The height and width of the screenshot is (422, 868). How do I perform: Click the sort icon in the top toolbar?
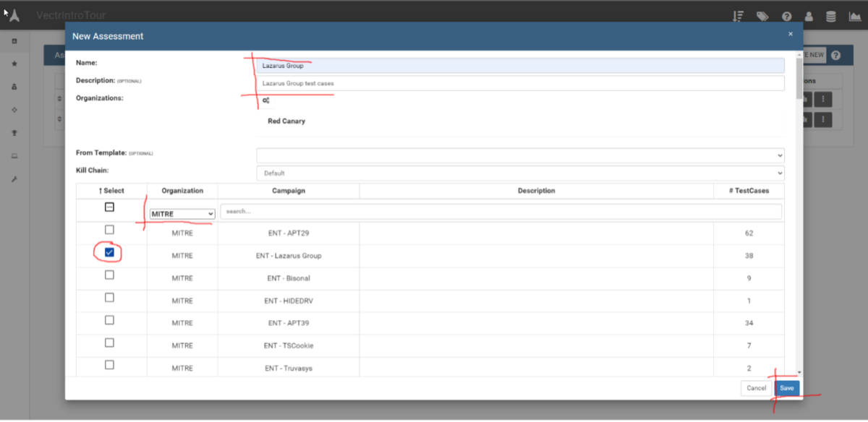(x=738, y=16)
